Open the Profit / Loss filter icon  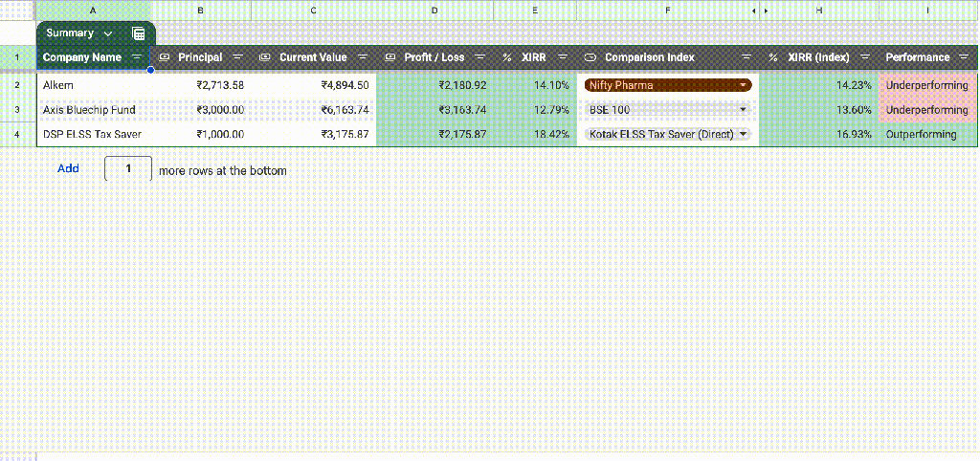click(x=479, y=57)
